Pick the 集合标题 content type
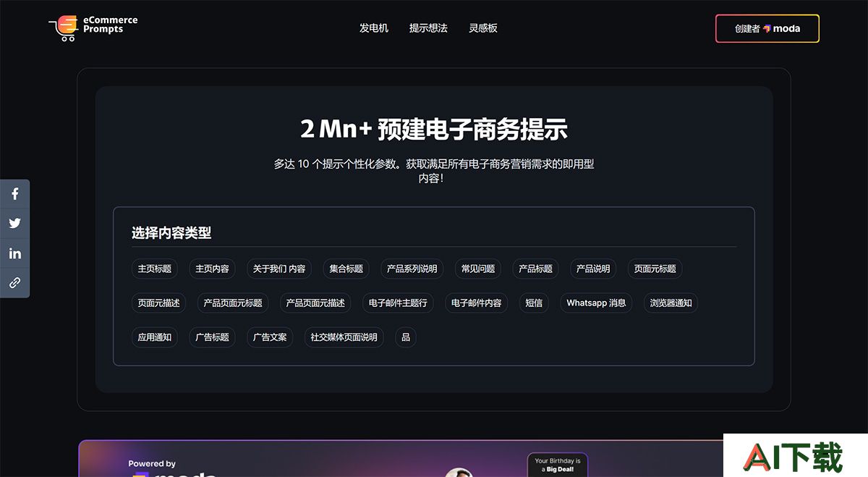 point(346,269)
